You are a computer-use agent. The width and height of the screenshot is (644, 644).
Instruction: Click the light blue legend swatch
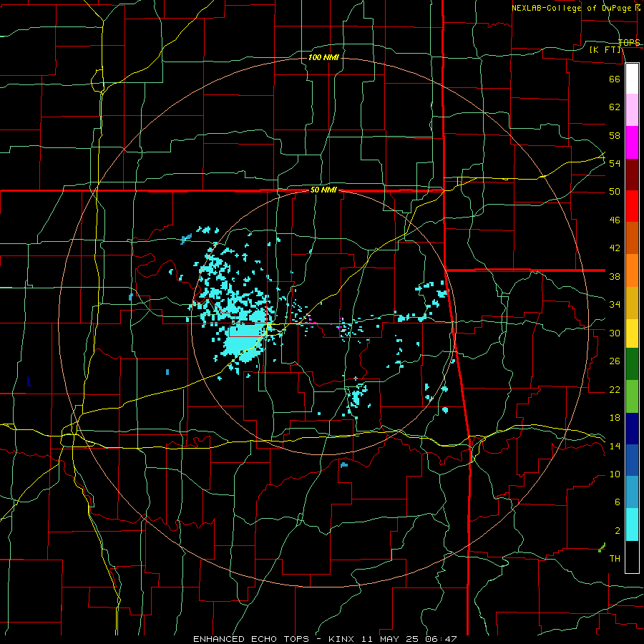click(x=632, y=492)
